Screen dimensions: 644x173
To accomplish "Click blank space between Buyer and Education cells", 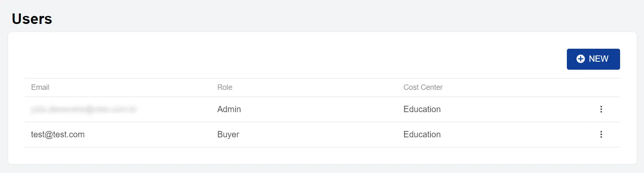I will 319,134.
